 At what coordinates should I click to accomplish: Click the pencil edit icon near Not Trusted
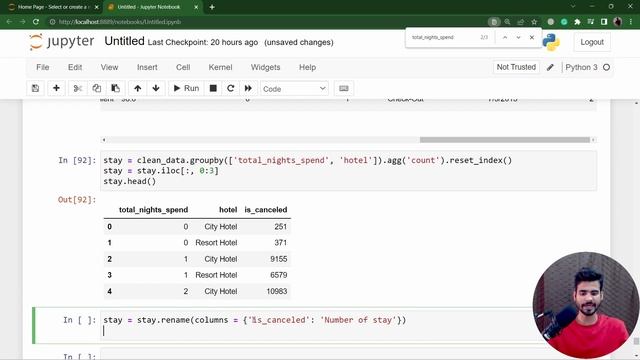550,67
